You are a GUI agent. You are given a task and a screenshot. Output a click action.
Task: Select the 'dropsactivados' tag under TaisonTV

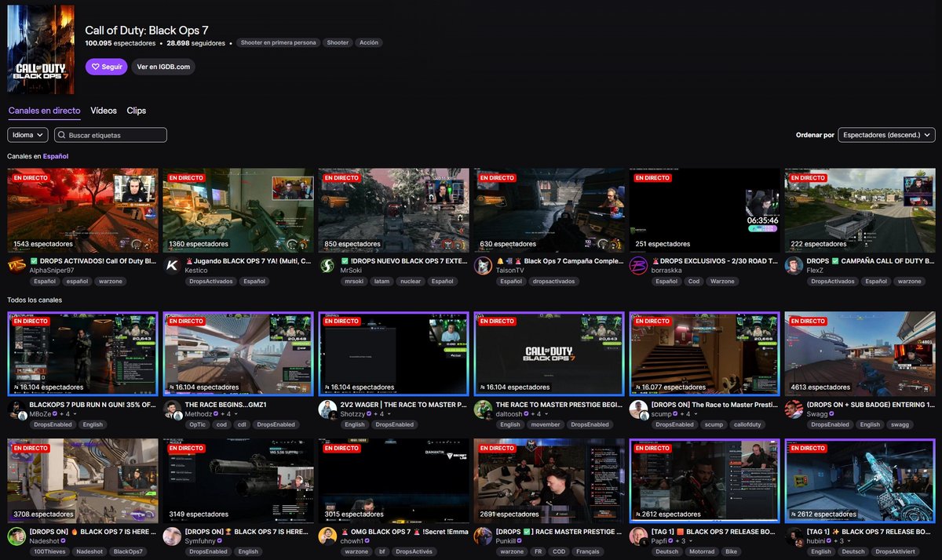coord(555,281)
